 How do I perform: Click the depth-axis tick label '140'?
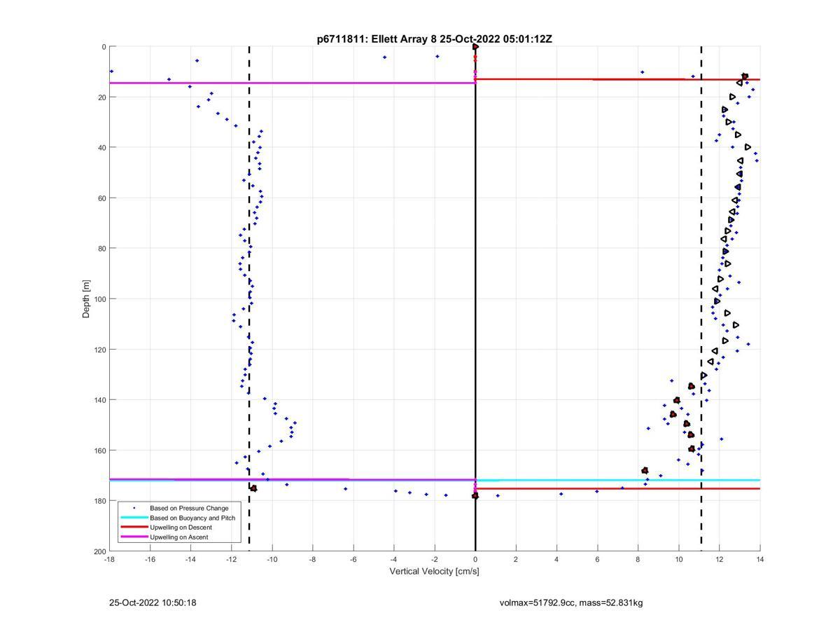99,400
